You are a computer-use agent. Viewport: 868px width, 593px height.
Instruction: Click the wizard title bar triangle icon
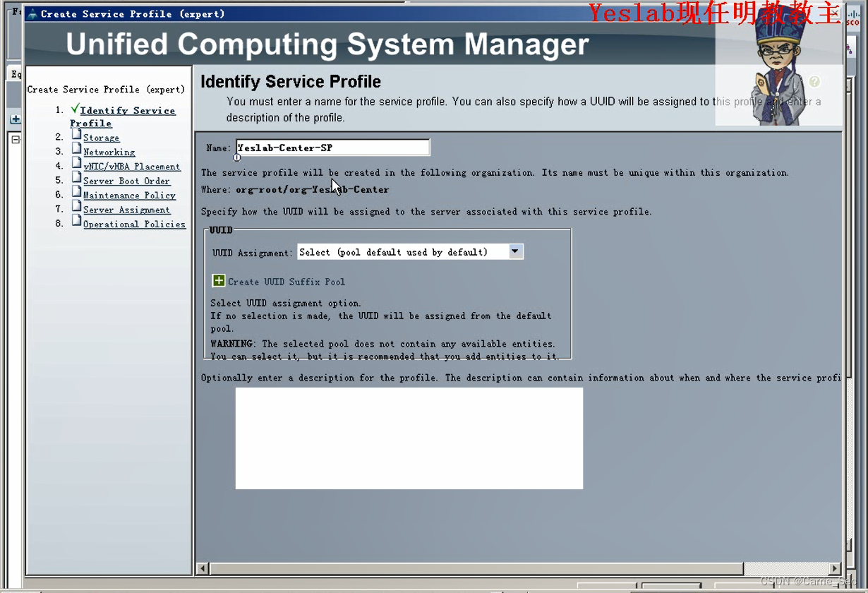coord(32,13)
